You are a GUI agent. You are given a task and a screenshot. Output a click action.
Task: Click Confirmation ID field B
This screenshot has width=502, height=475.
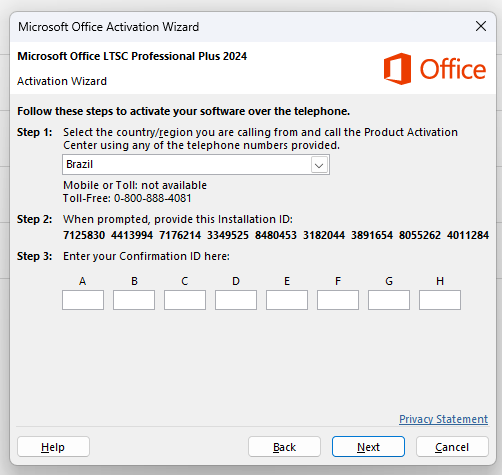click(x=134, y=300)
